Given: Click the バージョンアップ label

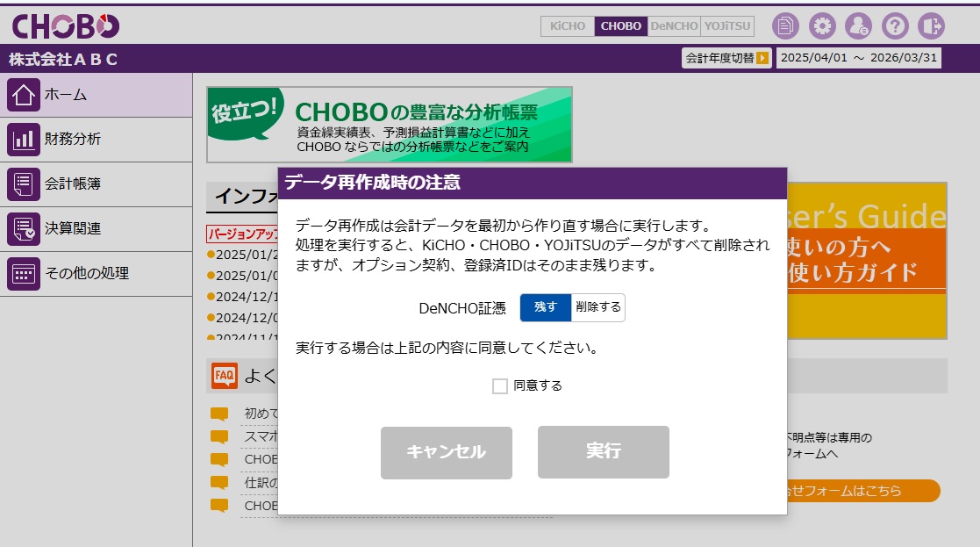Looking at the screenshot, I should 242,234.
